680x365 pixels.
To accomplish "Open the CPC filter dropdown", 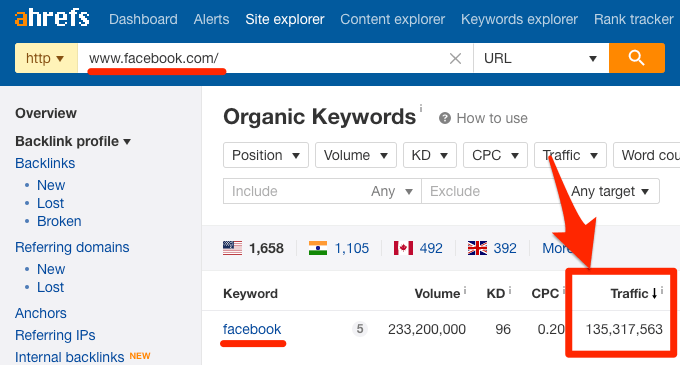I will point(495,155).
